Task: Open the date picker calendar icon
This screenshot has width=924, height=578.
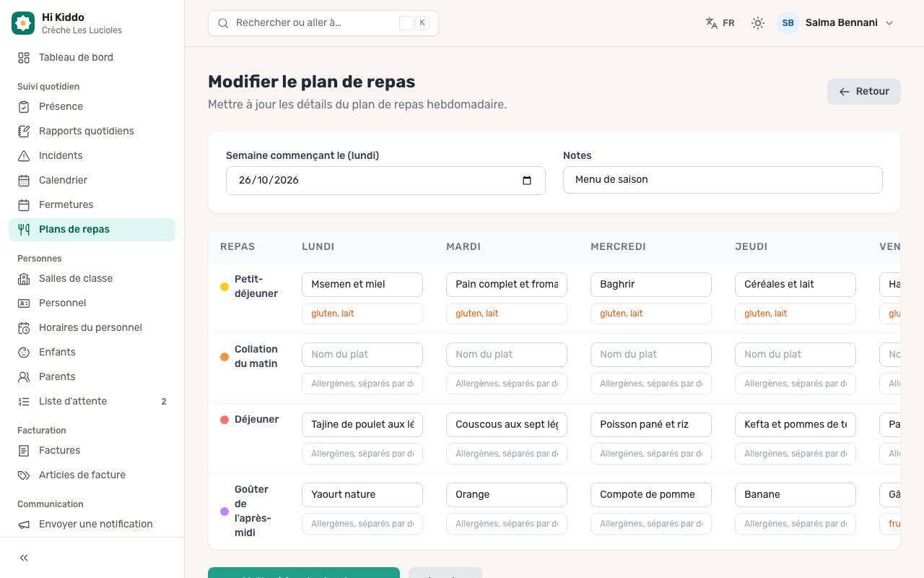Action: [527, 181]
